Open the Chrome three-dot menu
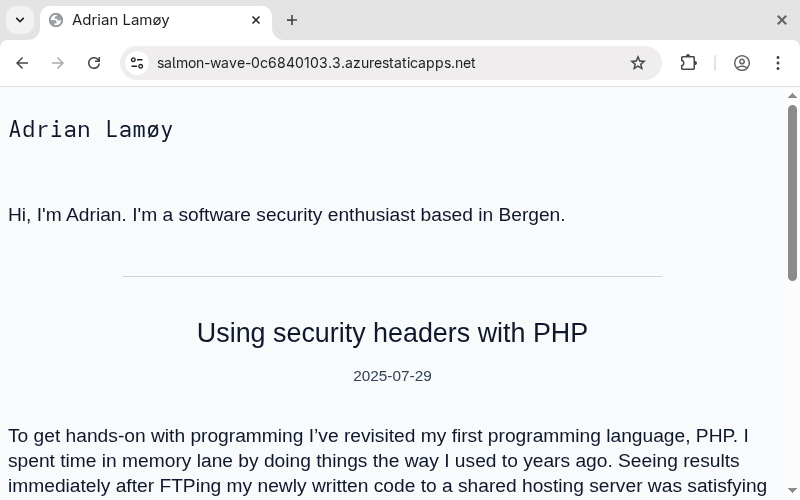 pyautogui.click(x=778, y=63)
